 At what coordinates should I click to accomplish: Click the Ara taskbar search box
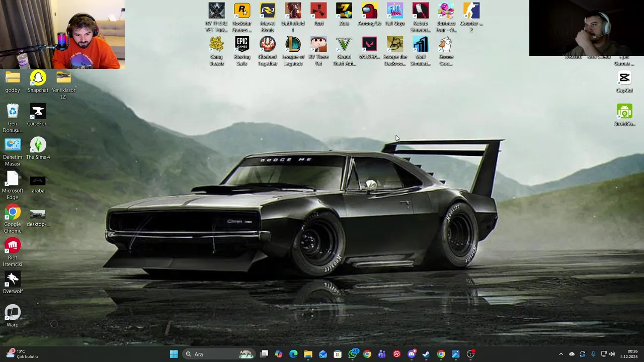click(x=219, y=354)
